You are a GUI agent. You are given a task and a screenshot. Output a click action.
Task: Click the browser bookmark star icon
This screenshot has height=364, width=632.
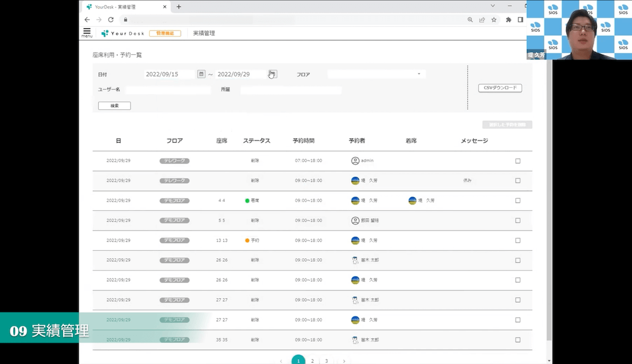tap(494, 19)
